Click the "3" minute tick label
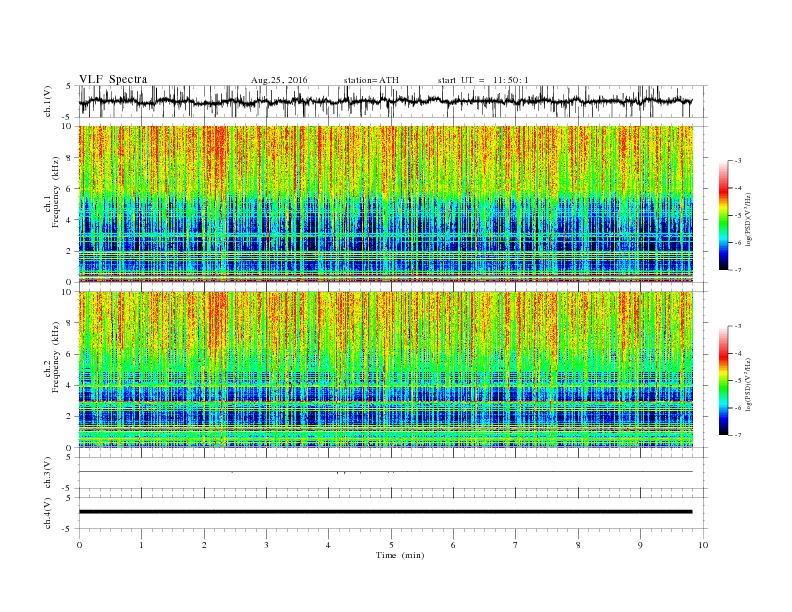Viewport: 792px width, 612px height. tap(266, 545)
